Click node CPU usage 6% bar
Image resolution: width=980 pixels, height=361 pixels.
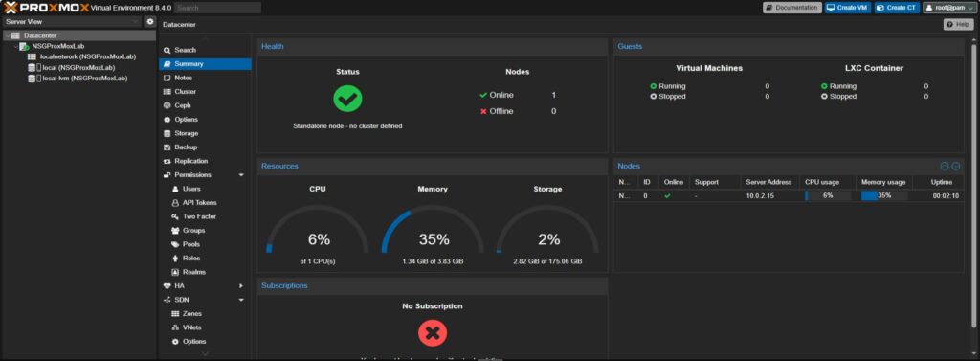pos(828,196)
